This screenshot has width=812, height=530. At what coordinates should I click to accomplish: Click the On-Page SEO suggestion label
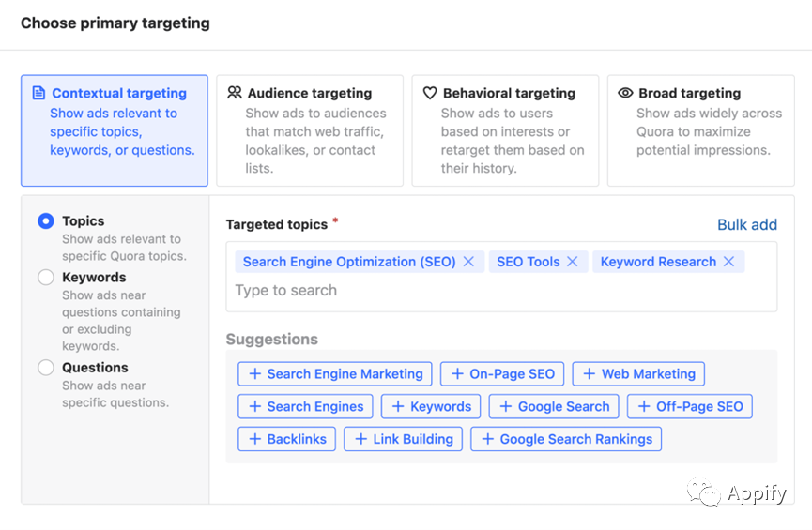pos(513,373)
